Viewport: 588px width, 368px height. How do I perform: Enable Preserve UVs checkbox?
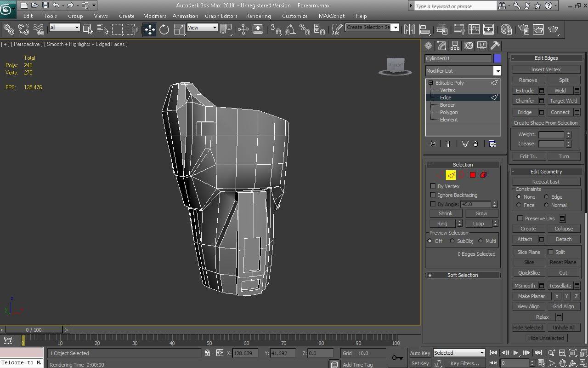click(x=520, y=218)
